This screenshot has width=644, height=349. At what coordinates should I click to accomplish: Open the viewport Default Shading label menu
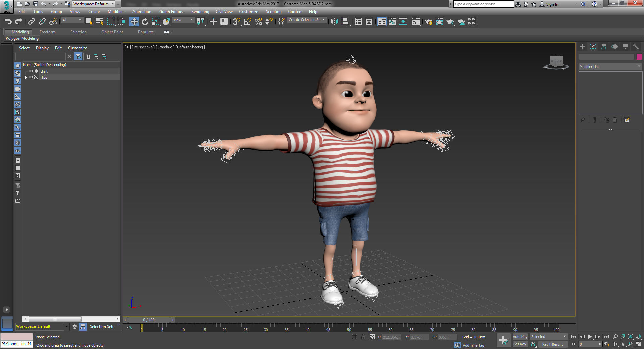[190, 47]
